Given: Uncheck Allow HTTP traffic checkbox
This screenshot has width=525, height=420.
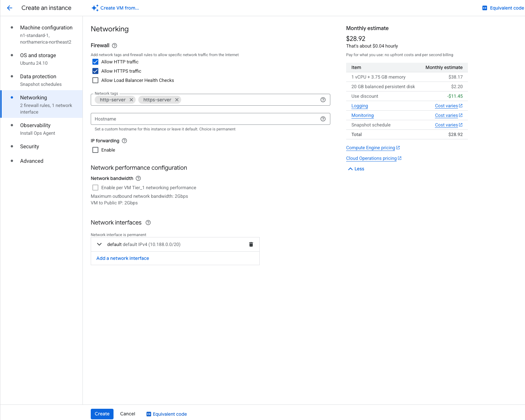Looking at the screenshot, I should click(95, 62).
